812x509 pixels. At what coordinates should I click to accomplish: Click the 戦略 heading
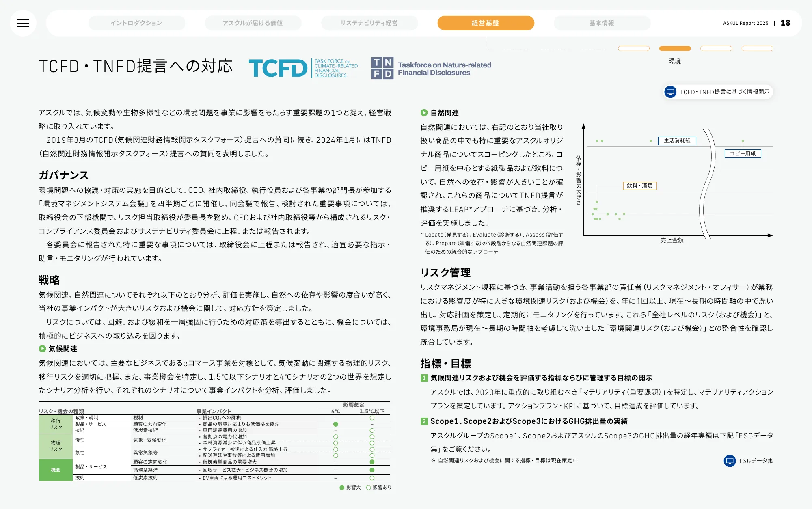49,280
